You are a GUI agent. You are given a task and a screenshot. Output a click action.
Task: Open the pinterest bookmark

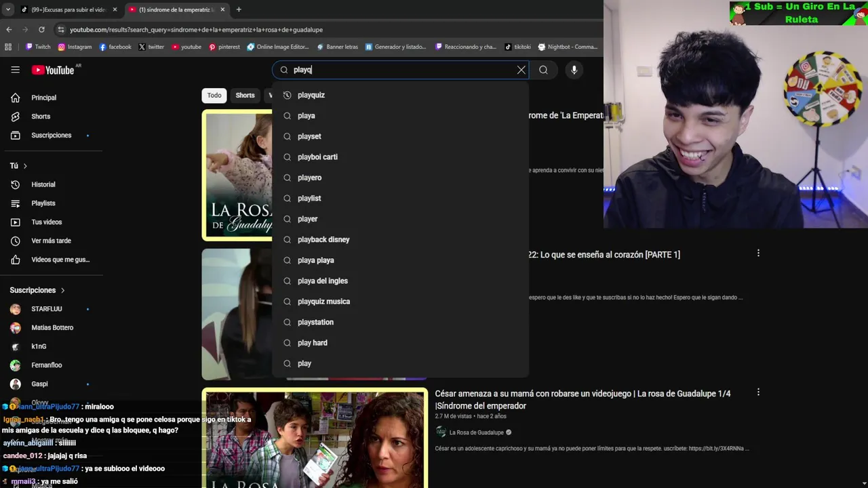click(224, 47)
